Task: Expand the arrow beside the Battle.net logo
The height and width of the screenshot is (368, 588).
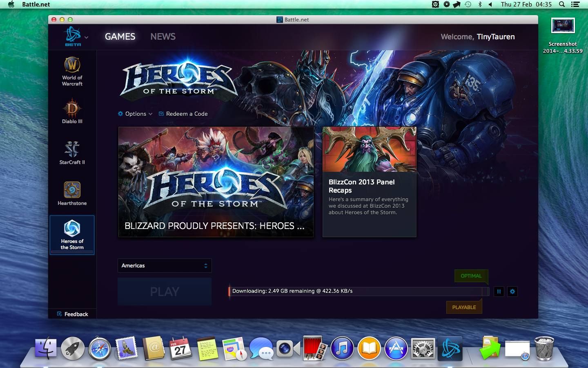Action: (x=86, y=37)
